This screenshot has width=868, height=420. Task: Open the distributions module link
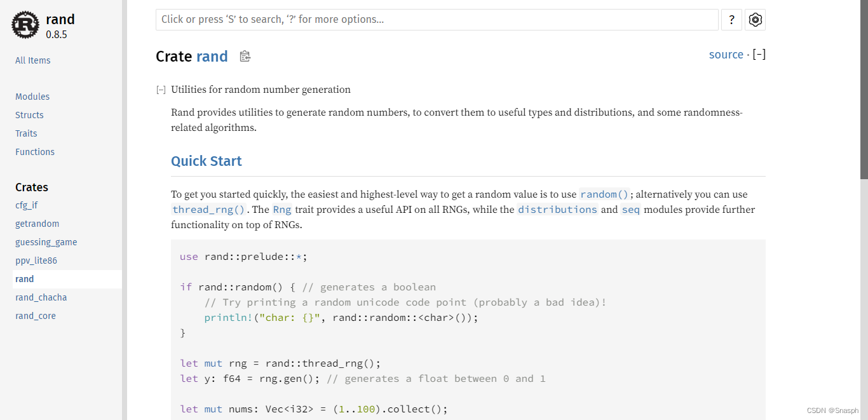click(x=557, y=210)
